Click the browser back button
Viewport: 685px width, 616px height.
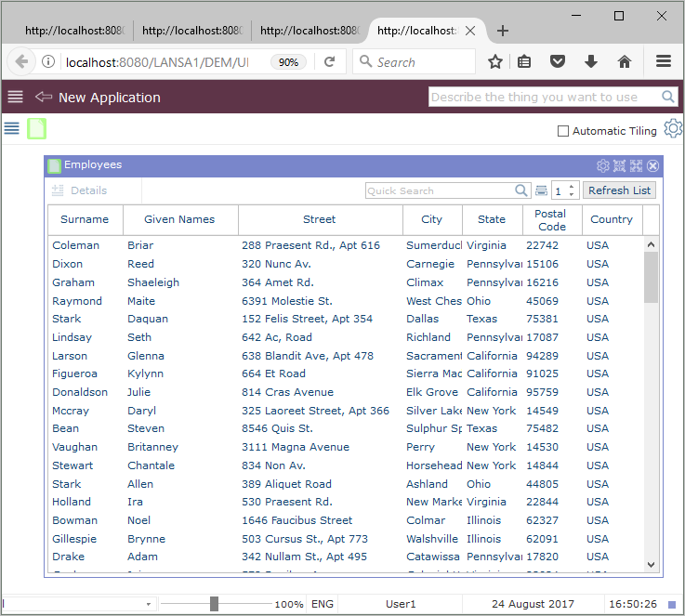pyautogui.click(x=21, y=61)
